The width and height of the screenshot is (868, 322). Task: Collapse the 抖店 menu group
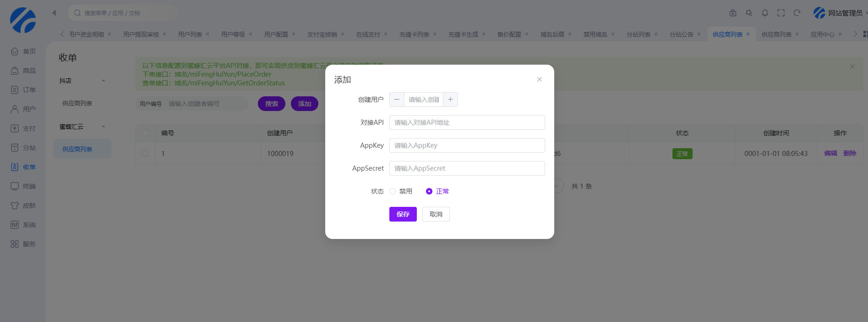(x=104, y=81)
